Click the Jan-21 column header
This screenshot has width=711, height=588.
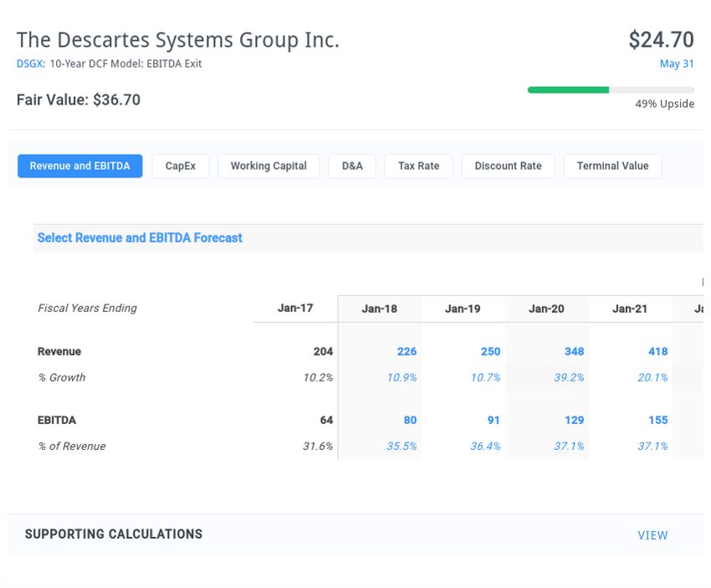tap(630, 309)
